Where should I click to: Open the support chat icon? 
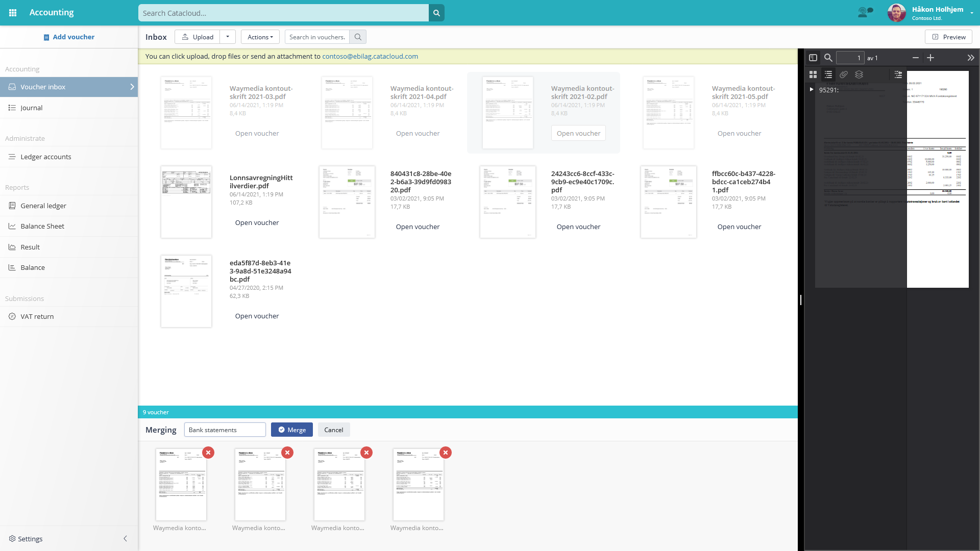point(865,12)
